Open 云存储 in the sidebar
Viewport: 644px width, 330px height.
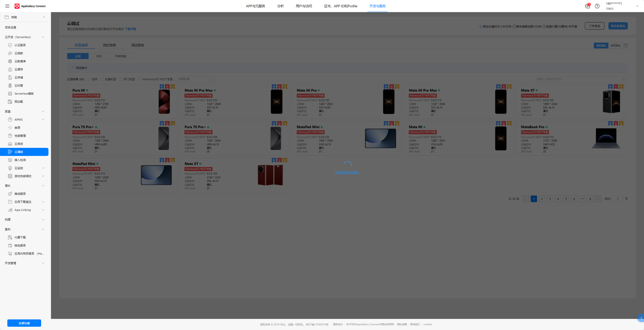[19, 77]
